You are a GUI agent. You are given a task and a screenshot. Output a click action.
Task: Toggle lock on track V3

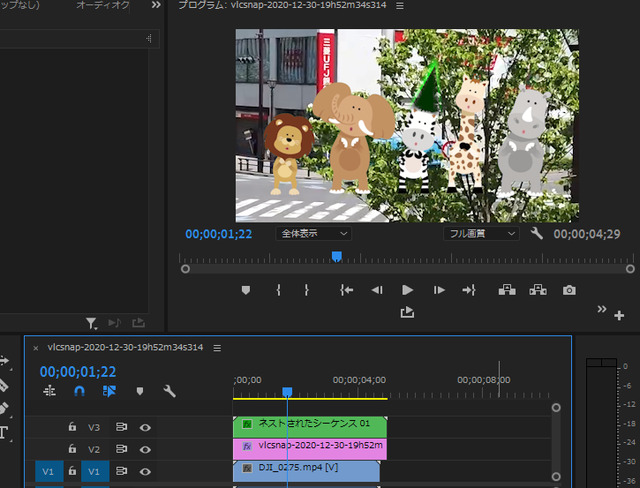(x=72, y=427)
